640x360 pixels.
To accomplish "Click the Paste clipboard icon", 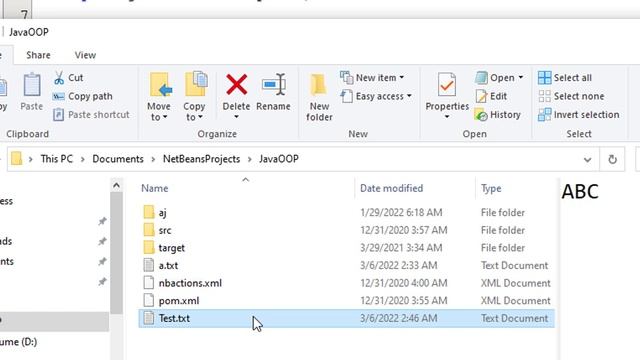I will tap(31, 85).
